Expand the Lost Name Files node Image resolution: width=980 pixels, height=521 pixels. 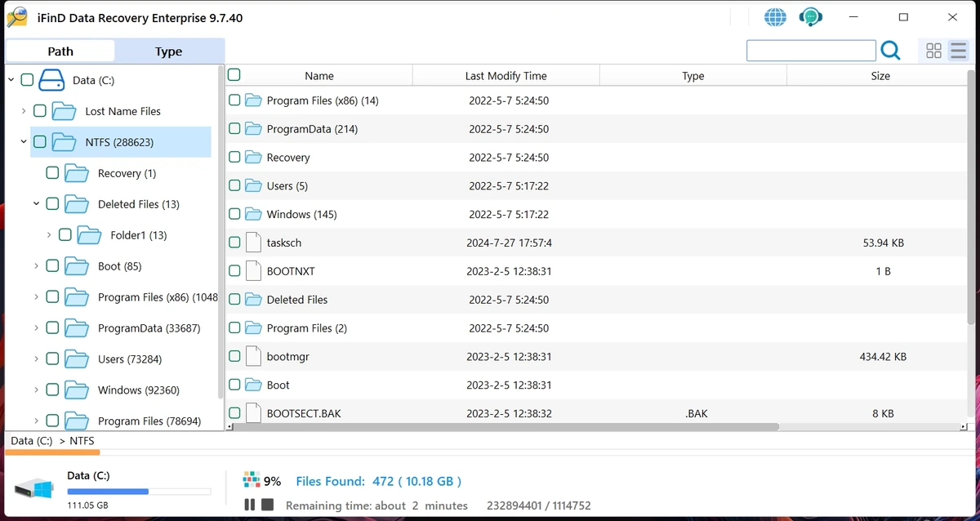click(24, 111)
